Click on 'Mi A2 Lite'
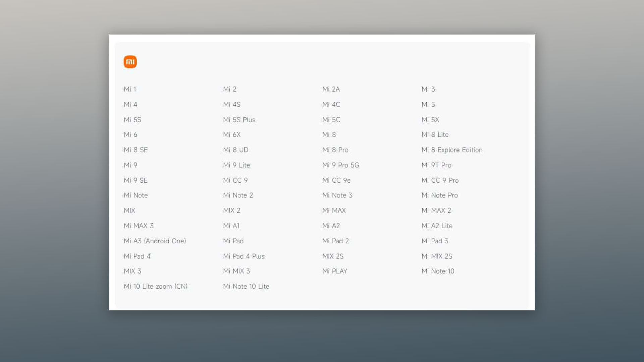 (437, 226)
